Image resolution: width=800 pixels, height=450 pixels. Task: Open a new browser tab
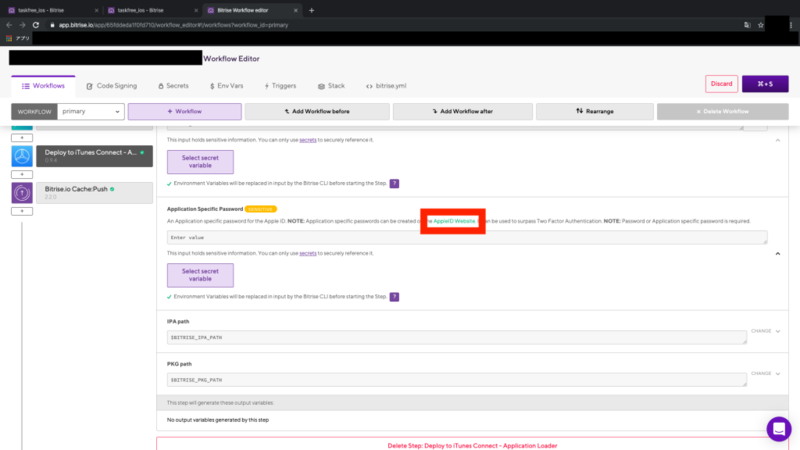coord(311,10)
